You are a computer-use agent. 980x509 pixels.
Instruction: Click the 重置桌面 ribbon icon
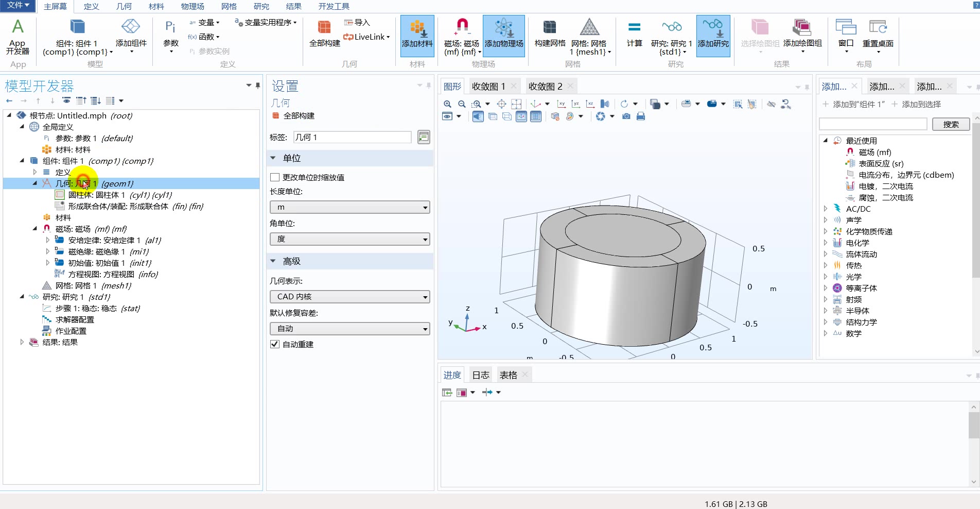[x=877, y=35]
